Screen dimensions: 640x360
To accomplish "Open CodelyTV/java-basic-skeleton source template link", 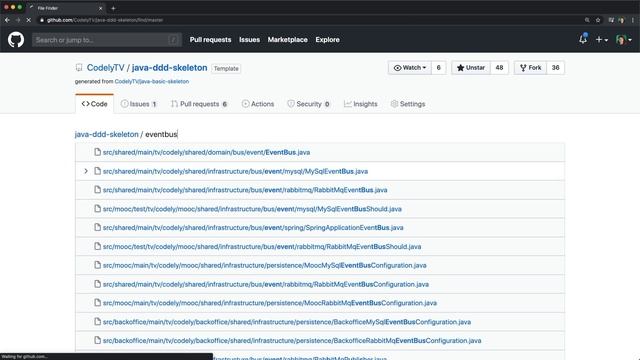I will click(x=152, y=82).
